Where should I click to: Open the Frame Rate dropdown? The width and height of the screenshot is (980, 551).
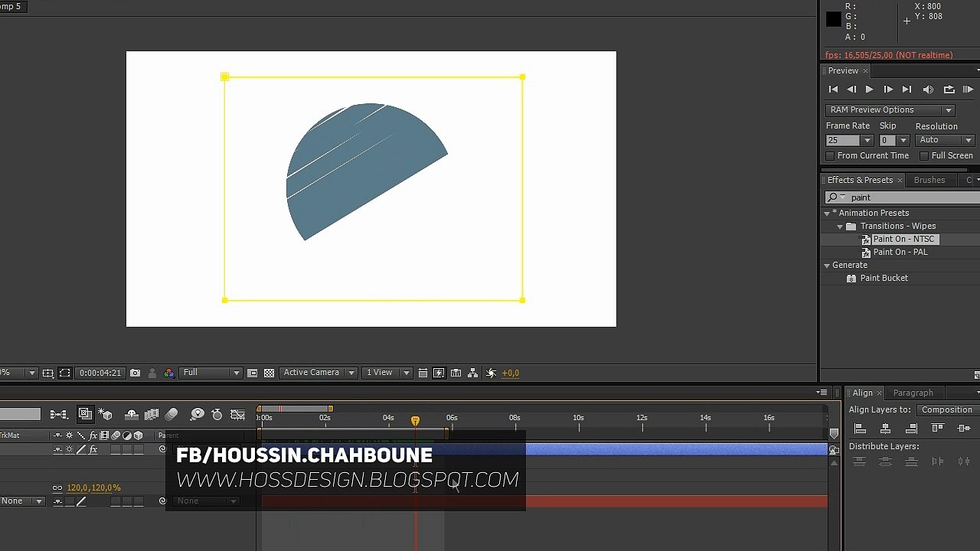(x=867, y=140)
